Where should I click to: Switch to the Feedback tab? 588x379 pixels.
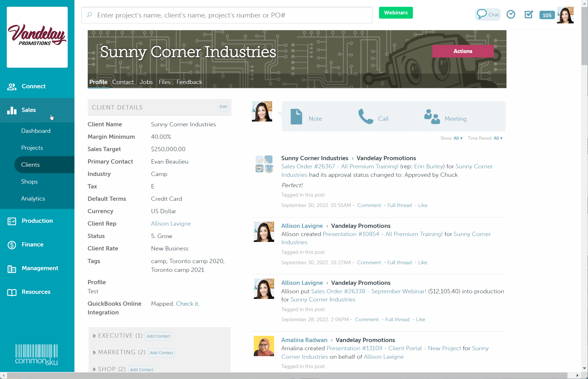click(x=189, y=82)
